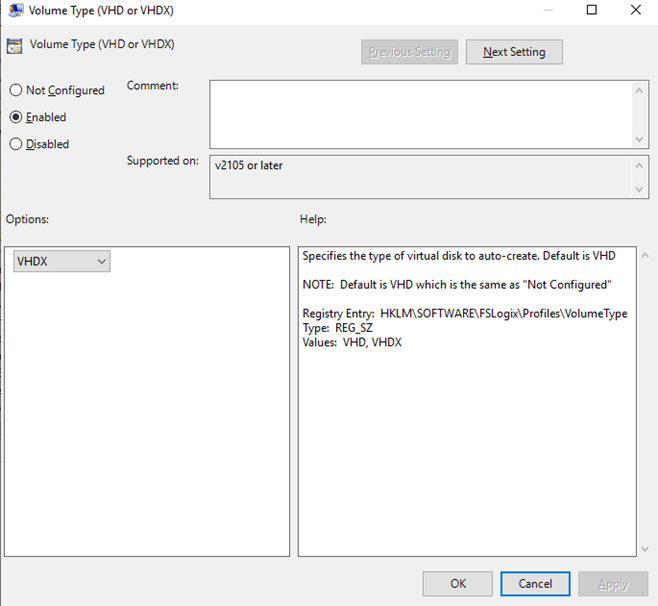Viewport: 658px width, 606px height.
Task: Click the Help pane scroll up arrow
Action: (643, 256)
